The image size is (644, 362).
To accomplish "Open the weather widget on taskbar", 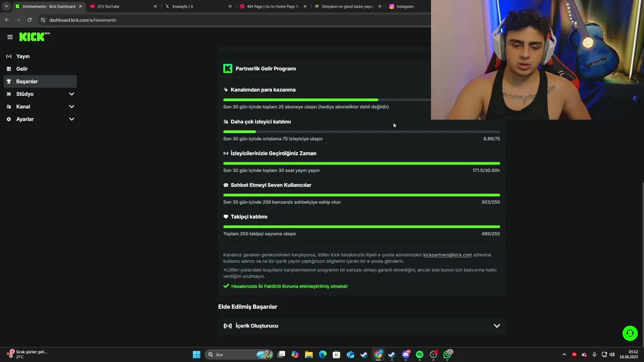I will point(27,354).
